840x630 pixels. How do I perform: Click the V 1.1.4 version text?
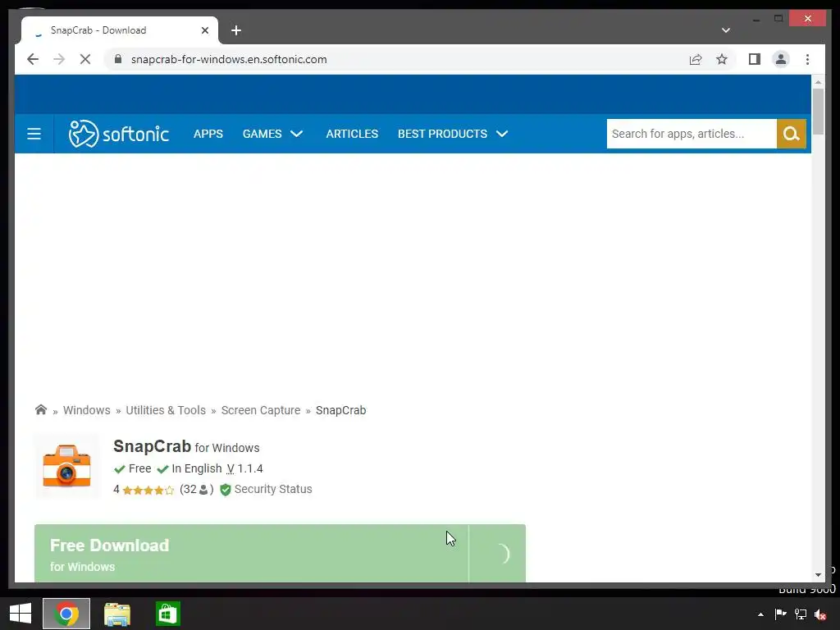(x=244, y=468)
